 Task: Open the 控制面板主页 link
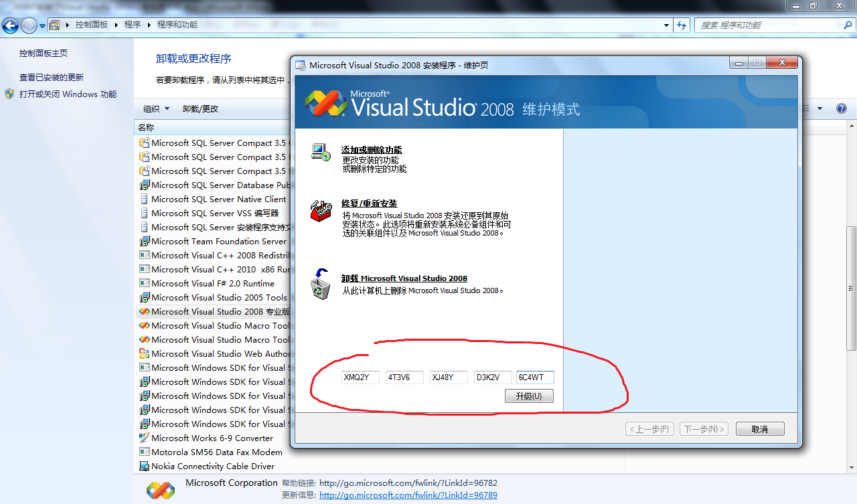click(x=44, y=53)
